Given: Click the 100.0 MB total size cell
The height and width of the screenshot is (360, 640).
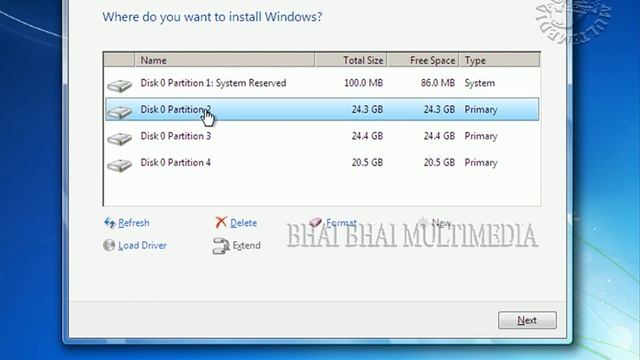Looking at the screenshot, I should (363, 83).
